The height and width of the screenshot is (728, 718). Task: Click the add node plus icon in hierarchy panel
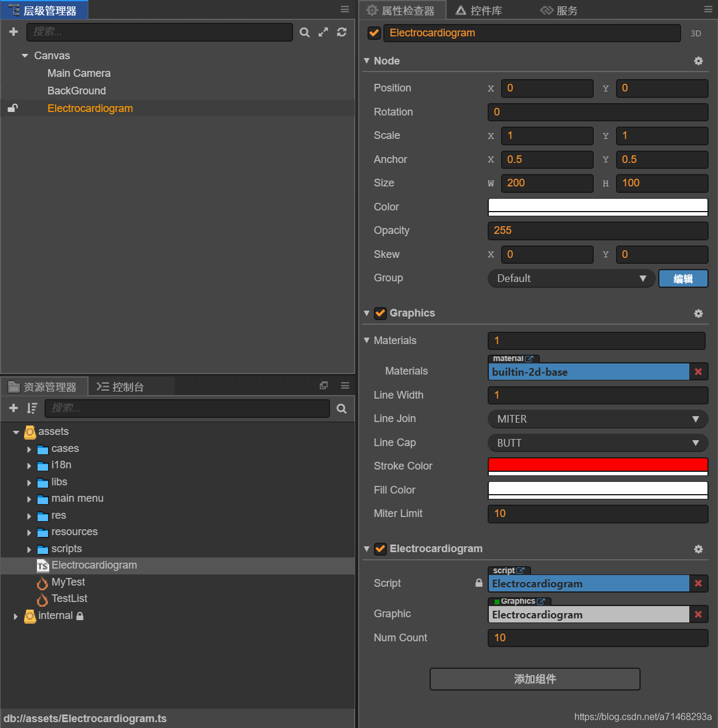(x=13, y=32)
